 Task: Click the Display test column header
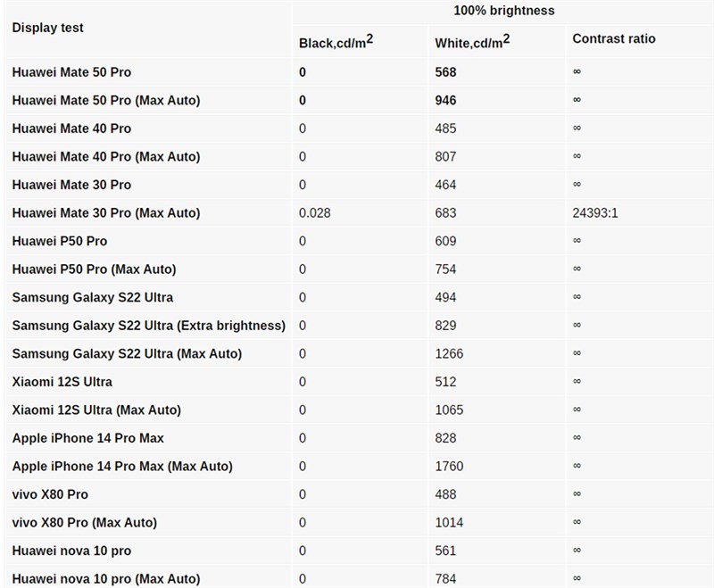[48, 28]
